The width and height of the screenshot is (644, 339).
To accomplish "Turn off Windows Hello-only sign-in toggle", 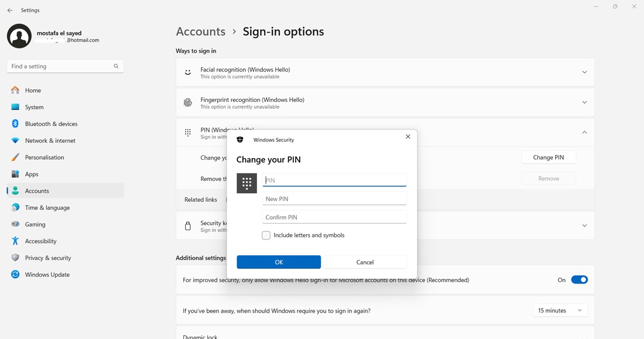I will 579,280.
